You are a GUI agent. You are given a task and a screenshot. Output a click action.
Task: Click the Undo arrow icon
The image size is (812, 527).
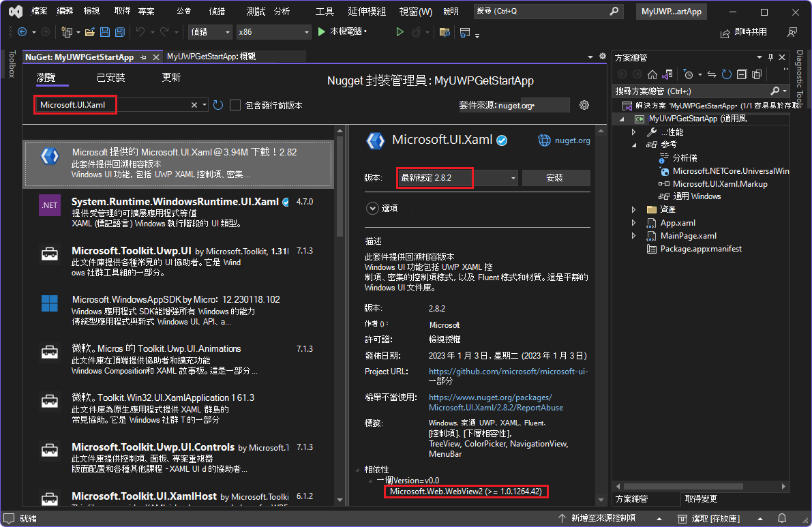tap(140, 32)
